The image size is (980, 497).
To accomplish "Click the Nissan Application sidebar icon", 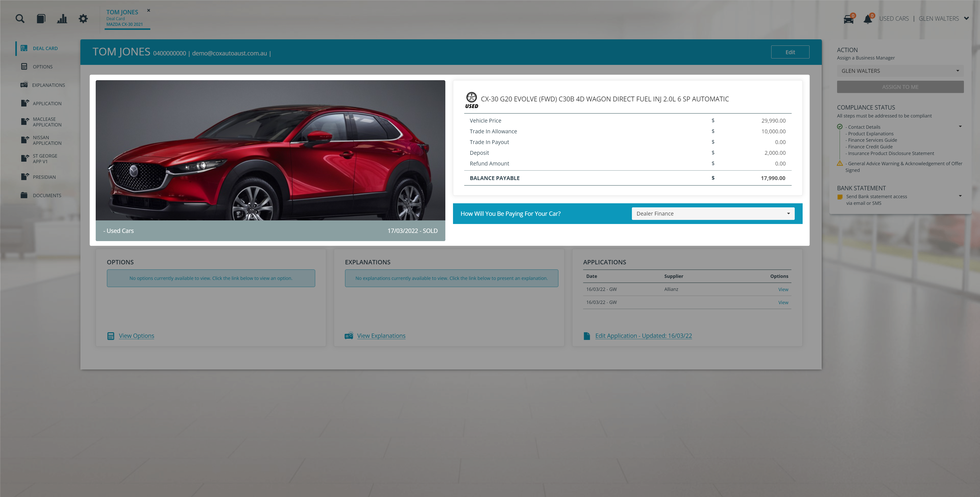I will coord(25,140).
